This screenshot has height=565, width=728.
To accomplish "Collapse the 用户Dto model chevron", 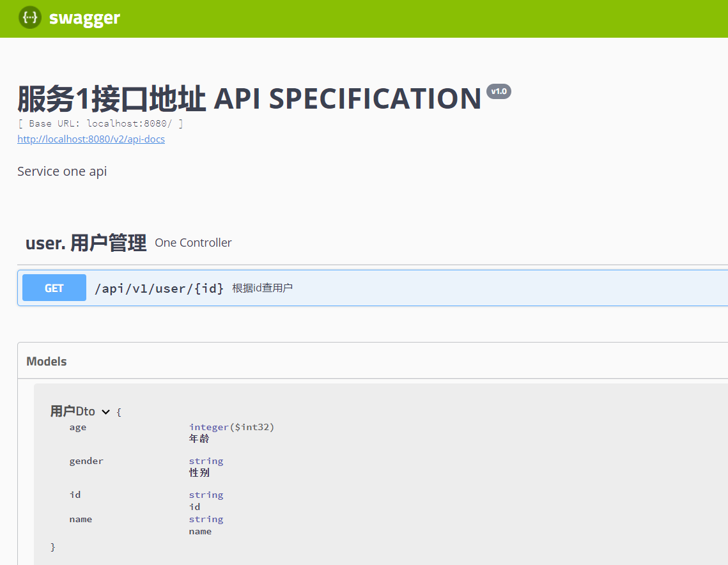I will [x=106, y=412].
